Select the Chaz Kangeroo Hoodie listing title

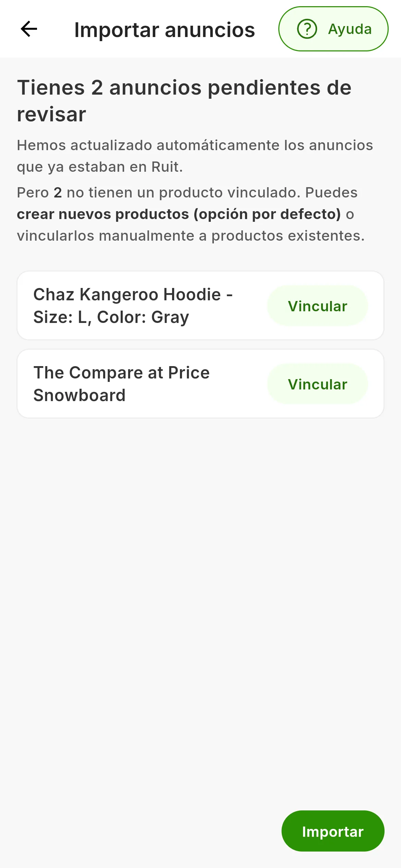133,306
